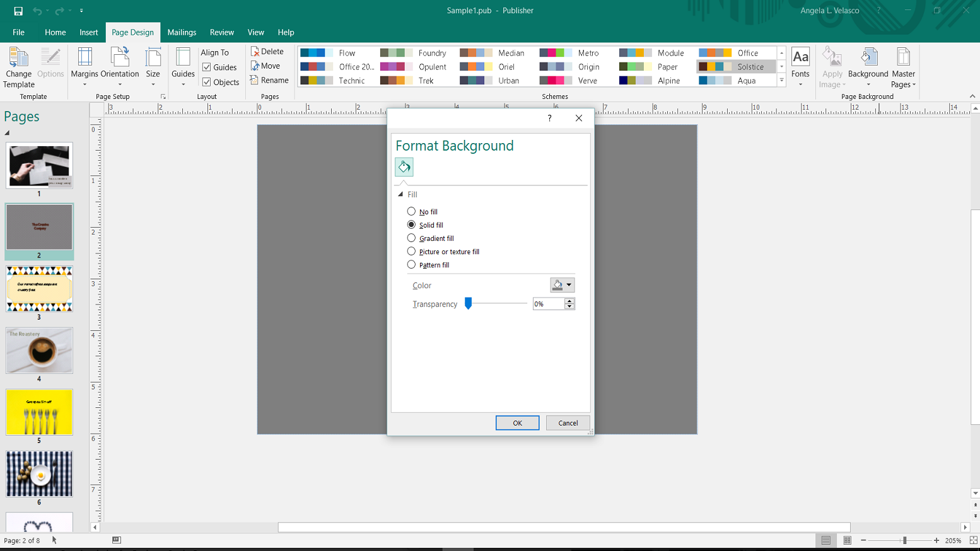Viewport: 980px width, 551px height.
Task: Click the Transparency slider handle
Action: coord(469,304)
